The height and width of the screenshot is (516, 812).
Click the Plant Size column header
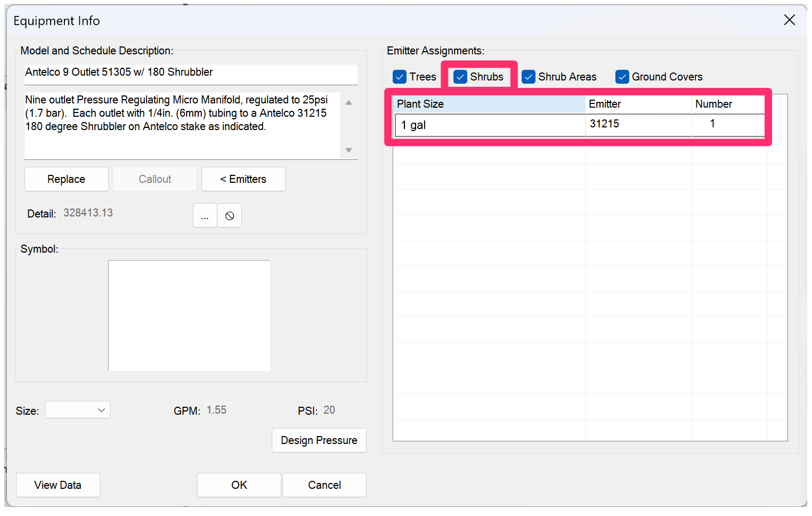point(489,104)
